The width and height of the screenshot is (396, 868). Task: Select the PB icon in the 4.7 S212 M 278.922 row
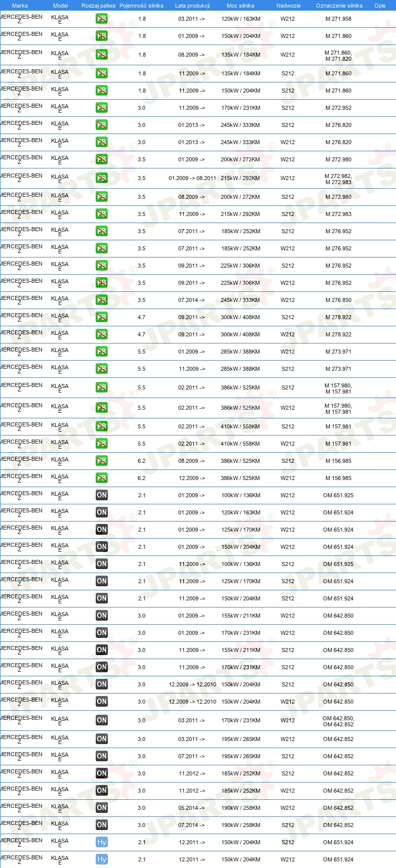point(101,317)
